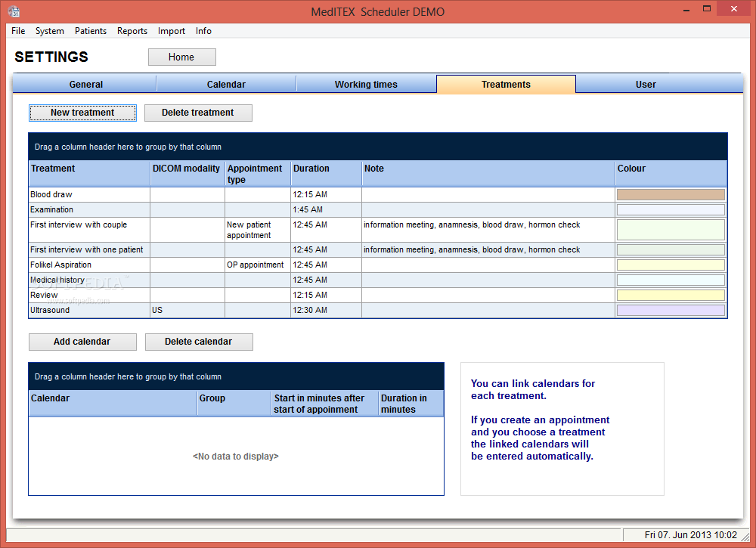756x548 pixels.
Task: Sort by the Note column header
Action: pyautogui.click(x=488, y=174)
